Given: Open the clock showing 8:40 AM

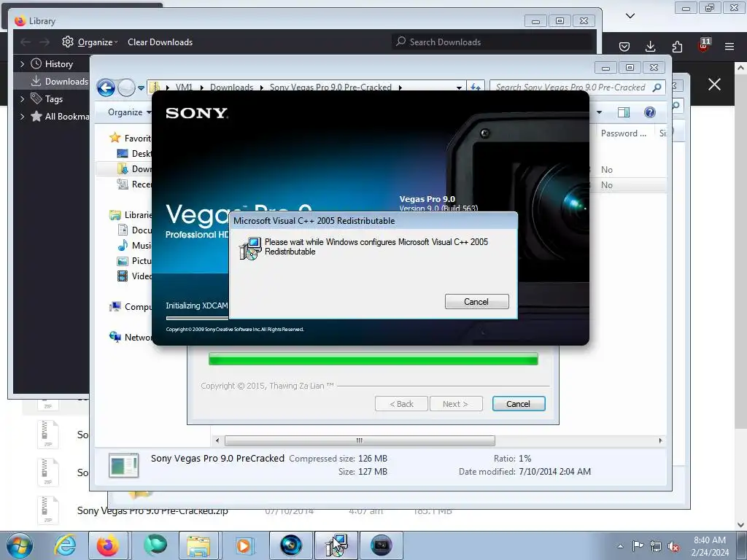Looking at the screenshot, I should coord(710,546).
